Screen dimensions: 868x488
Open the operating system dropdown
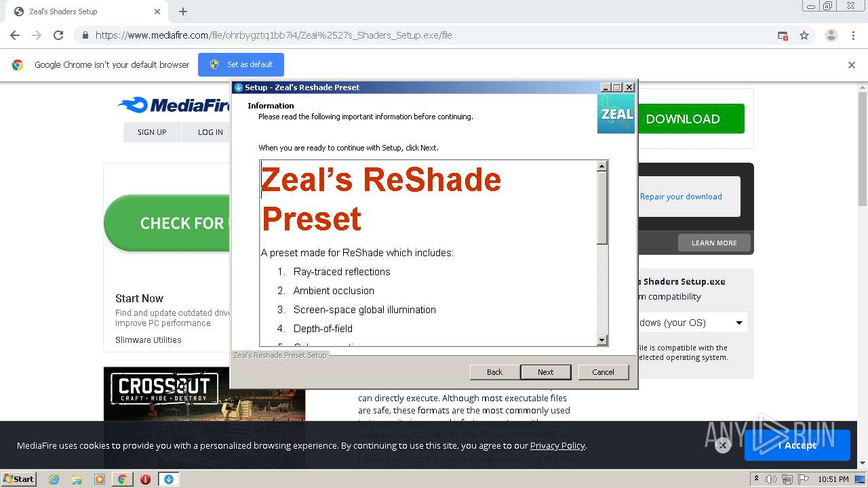692,323
